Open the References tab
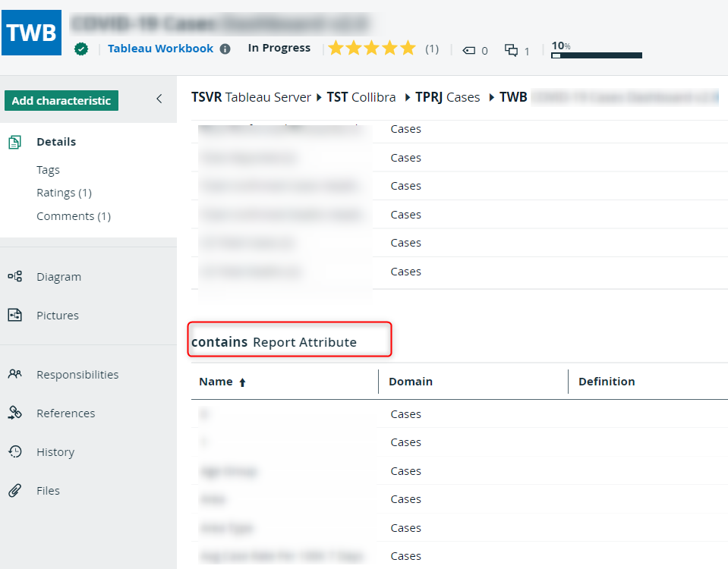This screenshot has width=728, height=569. [66, 413]
